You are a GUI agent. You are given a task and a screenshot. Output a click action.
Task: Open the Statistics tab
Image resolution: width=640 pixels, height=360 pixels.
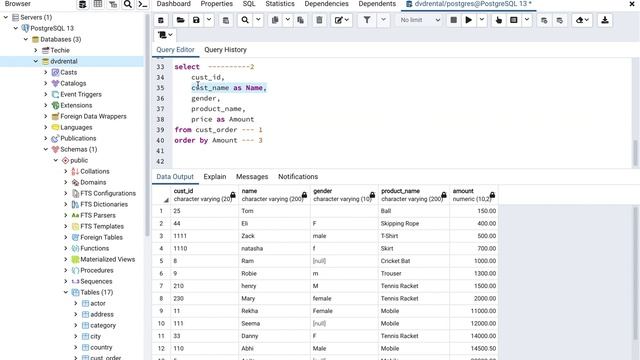coord(280,4)
